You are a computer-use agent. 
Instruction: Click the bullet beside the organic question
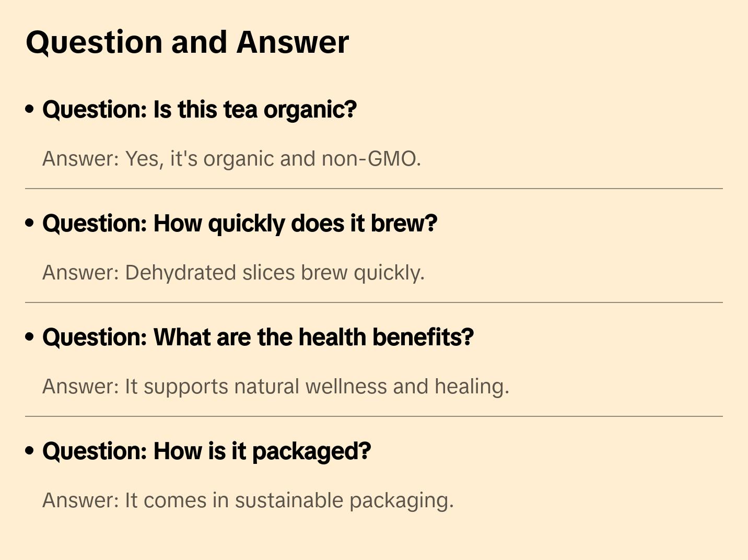point(30,110)
